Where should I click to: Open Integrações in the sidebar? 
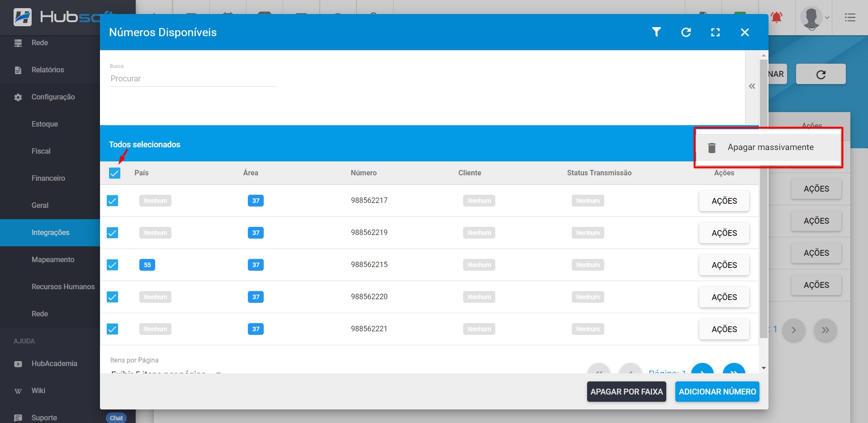pyautogui.click(x=50, y=233)
